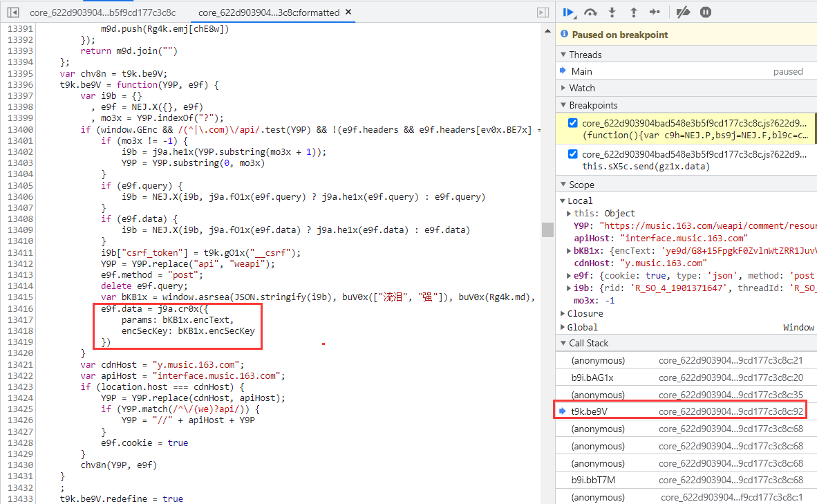Step over next function call
Image resolution: width=817 pixels, height=504 pixels.
pos(590,12)
